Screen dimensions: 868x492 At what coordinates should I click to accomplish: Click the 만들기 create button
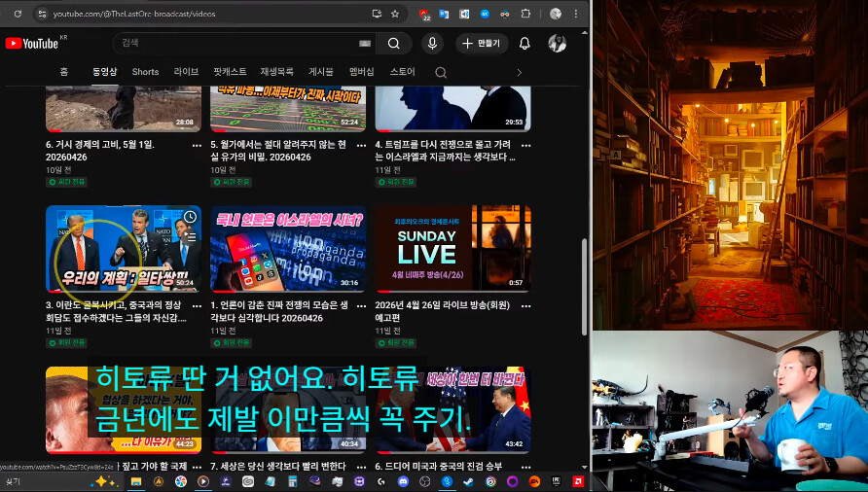[482, 43]
